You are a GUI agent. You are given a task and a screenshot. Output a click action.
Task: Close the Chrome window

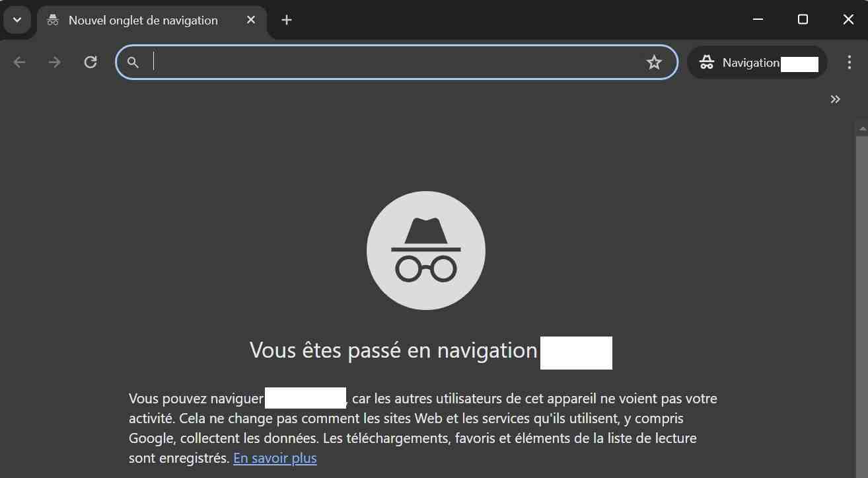click(848, 20)
